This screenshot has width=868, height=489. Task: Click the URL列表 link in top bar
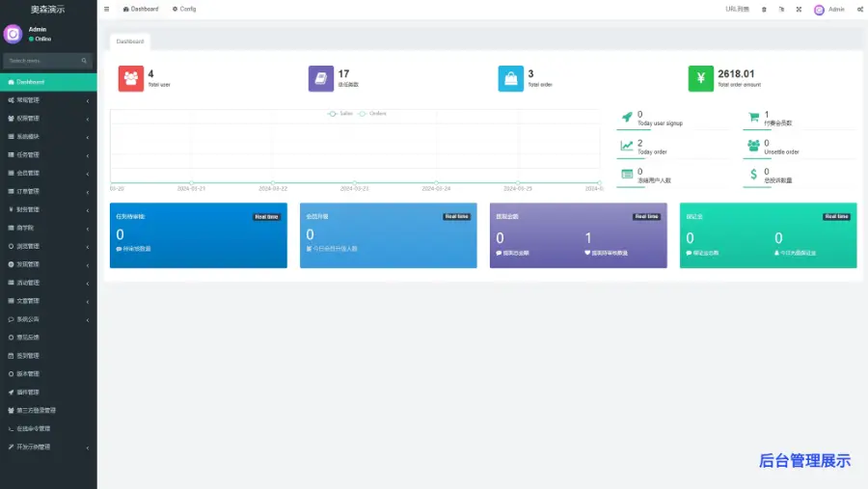[737, 9]
